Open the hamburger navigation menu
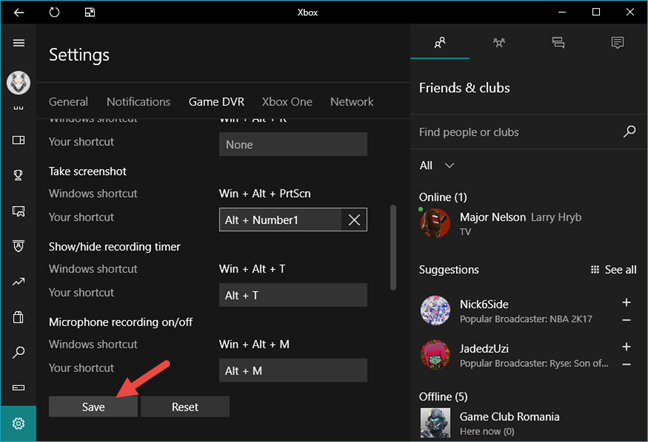The height and width of the screenshot is (442, 648). click(x=19, y=43)
